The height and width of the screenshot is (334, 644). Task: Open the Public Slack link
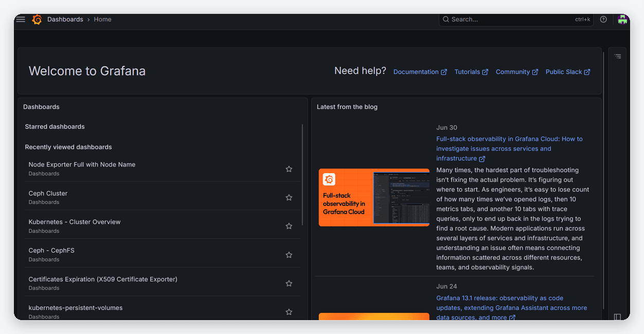(x=568, y=72)
